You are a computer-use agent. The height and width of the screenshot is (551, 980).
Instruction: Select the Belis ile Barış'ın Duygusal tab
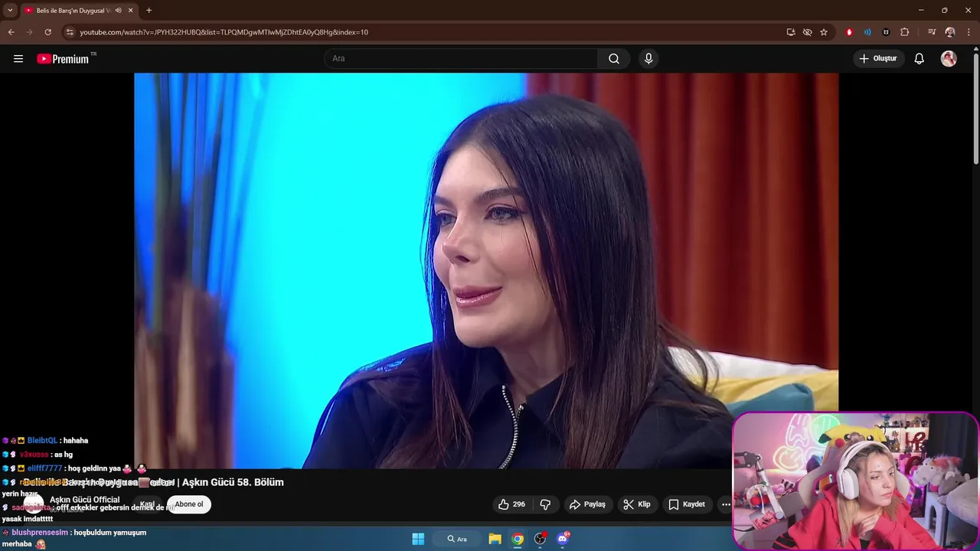click(x=73, y=11)
